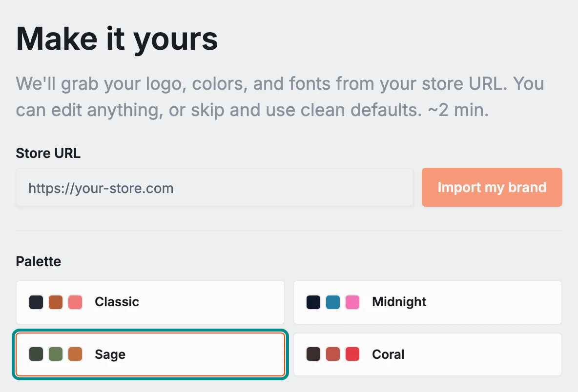
Task: Select the Classic palette option
Action: coord(150,302)
